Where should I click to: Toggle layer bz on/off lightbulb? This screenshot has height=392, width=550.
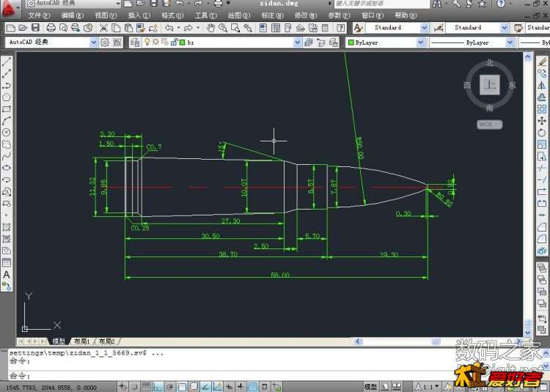point(147,42)
